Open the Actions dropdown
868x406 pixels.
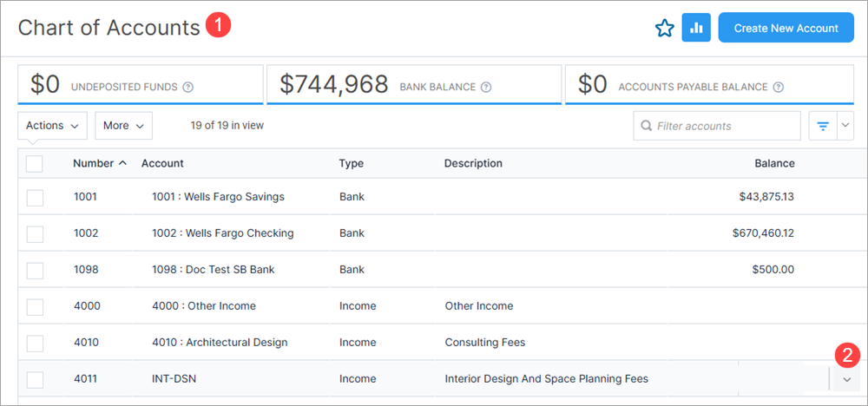click(53, 126)
